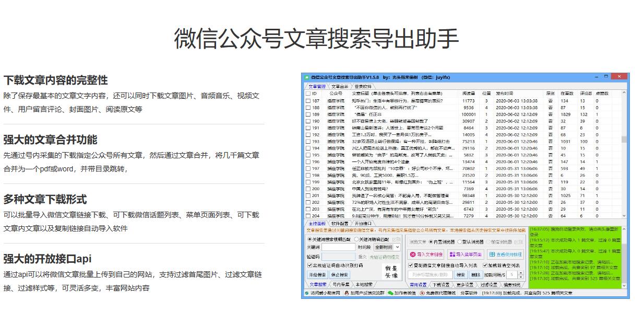Click the green app icon in the title bar
The width and height of the screenshot is (644, 312).
[306, 77]
